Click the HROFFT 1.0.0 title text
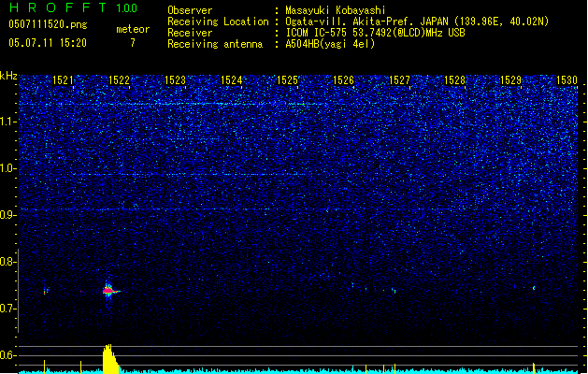 point(74,7)
